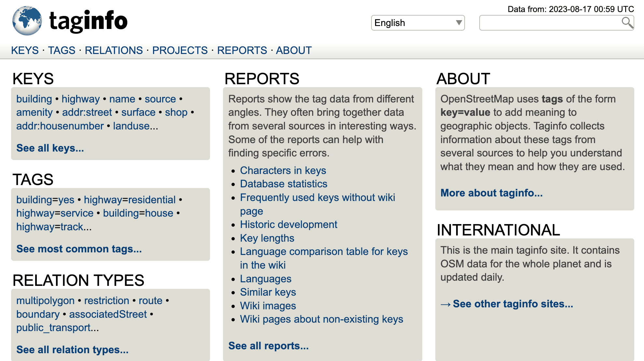The image size is (644, 361).
Task: View the Wiki images report
Action: point(268,306)
